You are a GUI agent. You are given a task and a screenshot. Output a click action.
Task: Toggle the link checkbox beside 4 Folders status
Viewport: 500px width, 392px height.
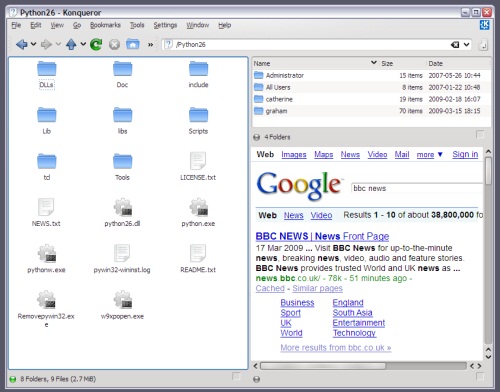pyautogui.click(x=480, y=134)
